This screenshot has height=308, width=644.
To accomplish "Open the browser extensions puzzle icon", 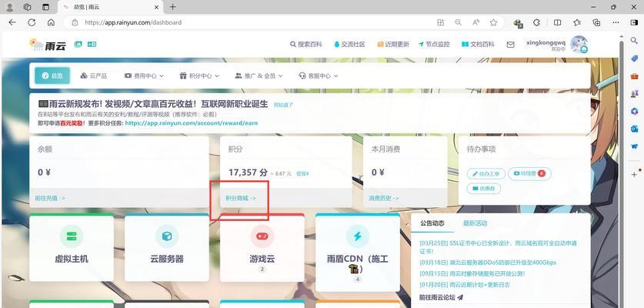I will tap(536, 22).
